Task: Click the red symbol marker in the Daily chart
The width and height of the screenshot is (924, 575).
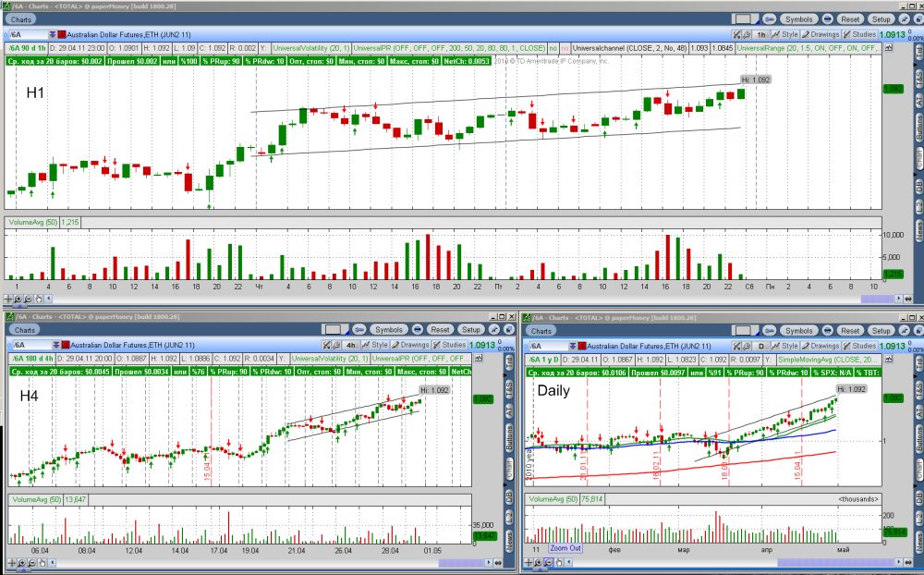Action: (581, 346)
